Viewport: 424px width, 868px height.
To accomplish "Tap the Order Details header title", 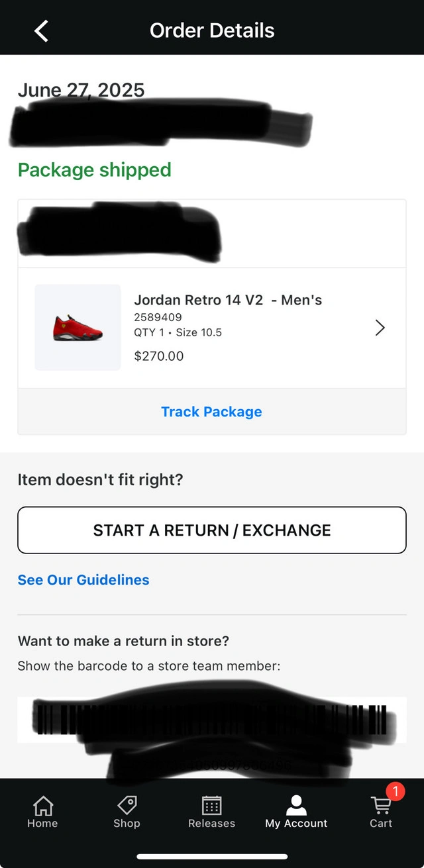I will [212, 30].
